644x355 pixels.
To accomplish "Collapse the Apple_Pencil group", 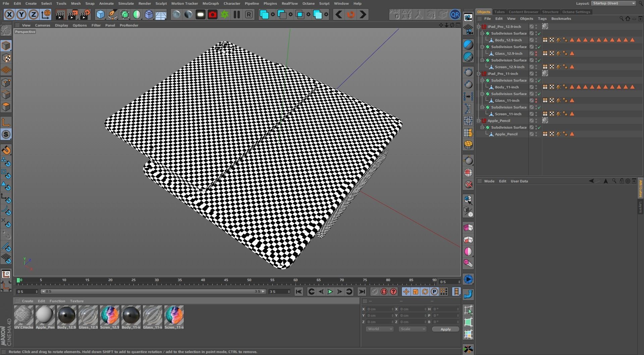I will [479, 121].
